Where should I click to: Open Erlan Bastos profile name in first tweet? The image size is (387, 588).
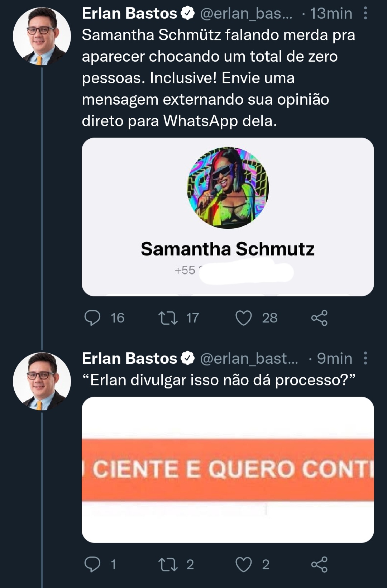point(129,13)
